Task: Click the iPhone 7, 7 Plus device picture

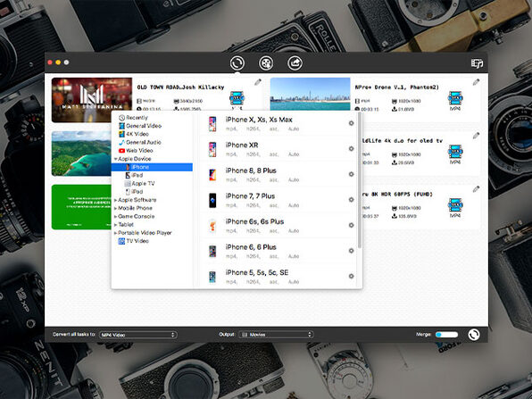Action: point(212,200)
